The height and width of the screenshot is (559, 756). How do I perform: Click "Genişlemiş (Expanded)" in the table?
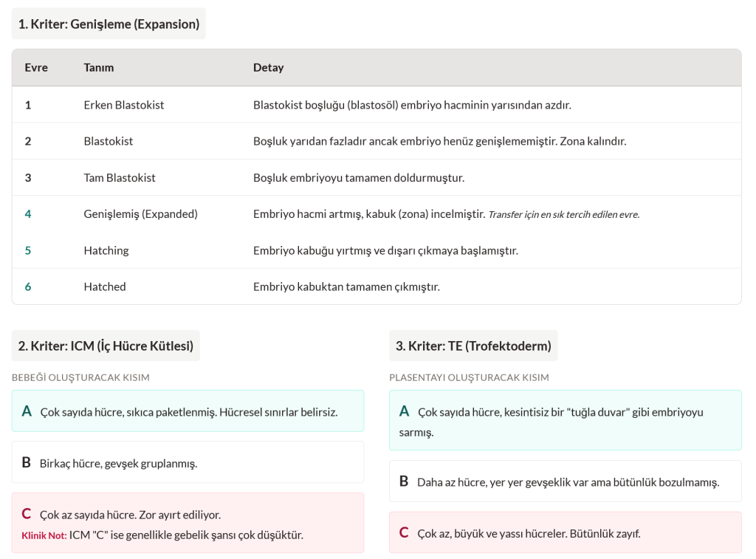141,214
